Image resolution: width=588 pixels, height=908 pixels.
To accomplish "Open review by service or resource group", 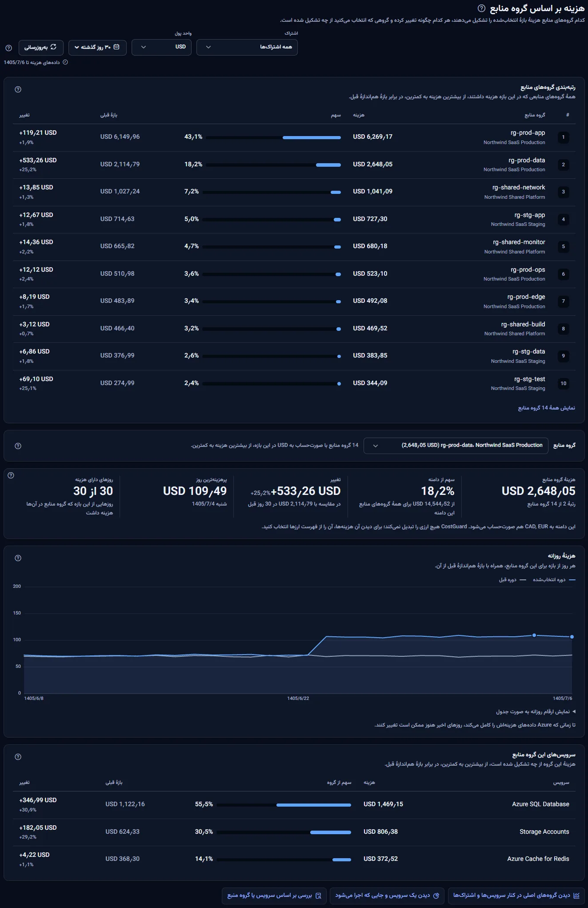I will coord(274,896).
